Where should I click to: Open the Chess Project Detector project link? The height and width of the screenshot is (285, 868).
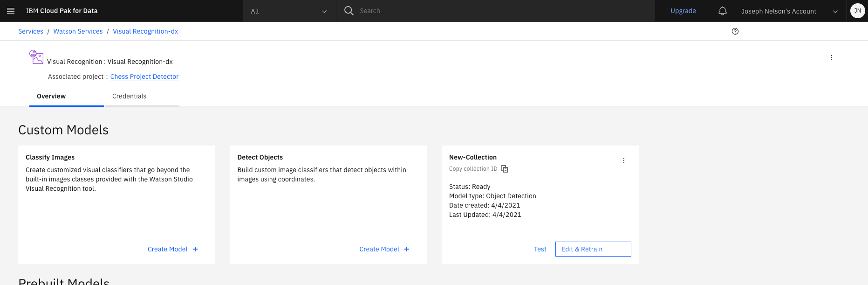click(x=144, y=76)
